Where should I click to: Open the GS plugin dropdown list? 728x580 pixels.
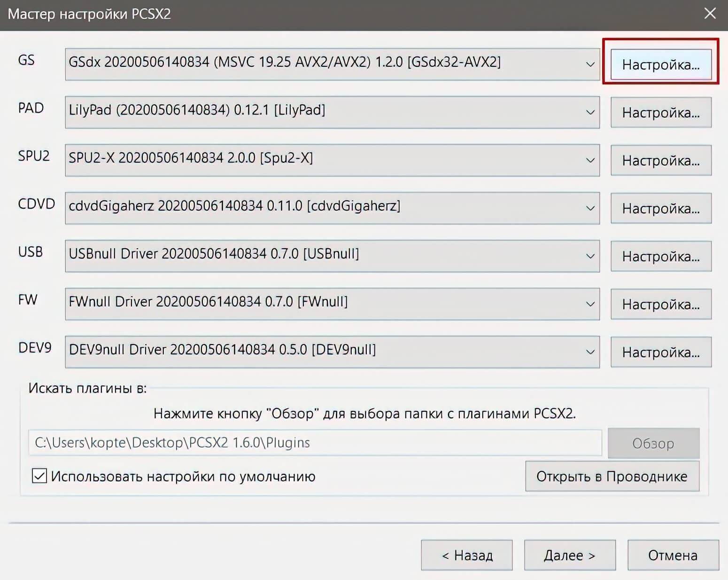(332, 64)
